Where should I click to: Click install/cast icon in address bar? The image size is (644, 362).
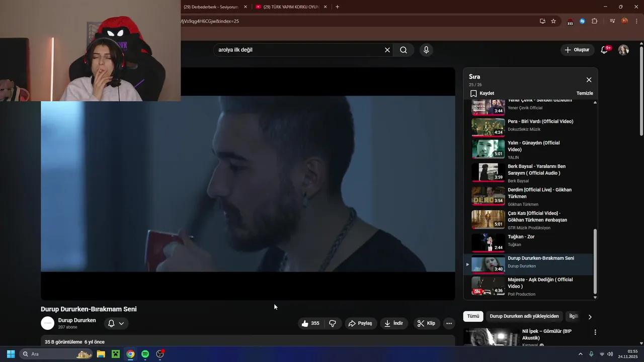coord(542,21)
